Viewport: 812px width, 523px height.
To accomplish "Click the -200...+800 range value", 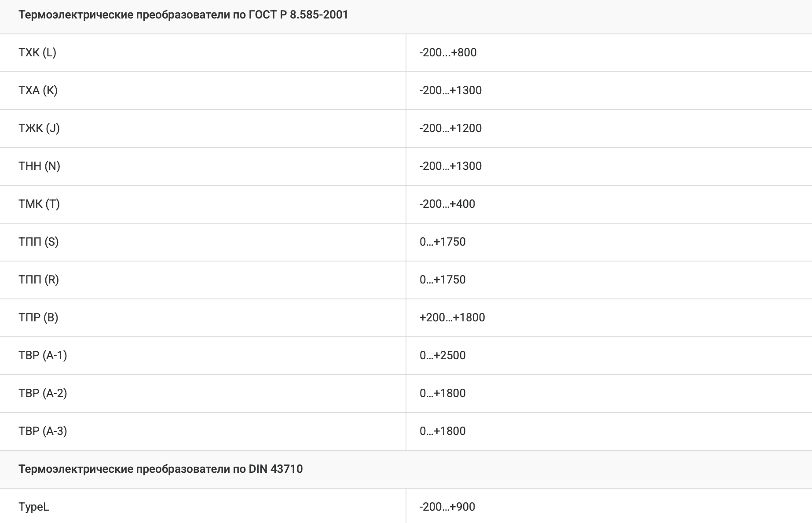I will [448, 53].
